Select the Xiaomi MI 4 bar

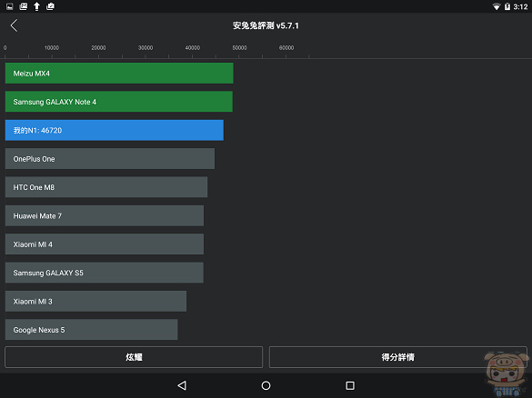[x=105, y=244]
